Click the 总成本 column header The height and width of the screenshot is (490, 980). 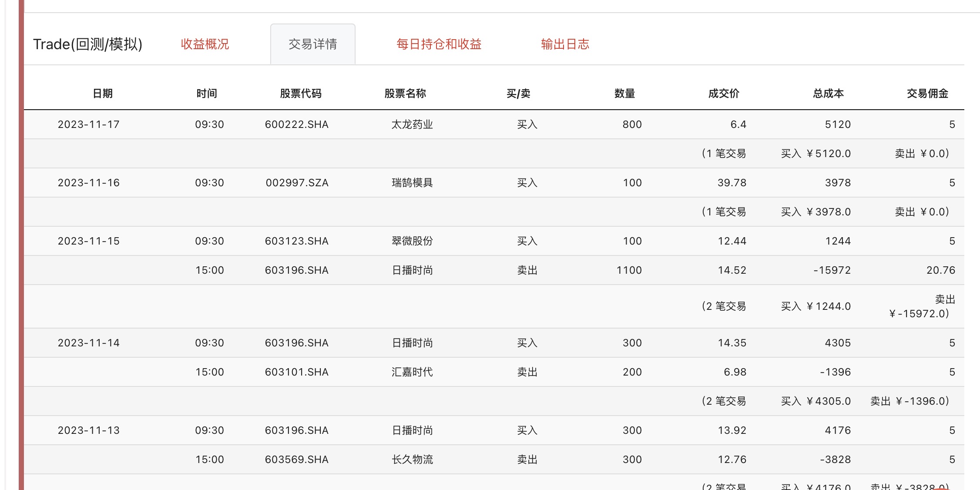[x=828, y=93]
